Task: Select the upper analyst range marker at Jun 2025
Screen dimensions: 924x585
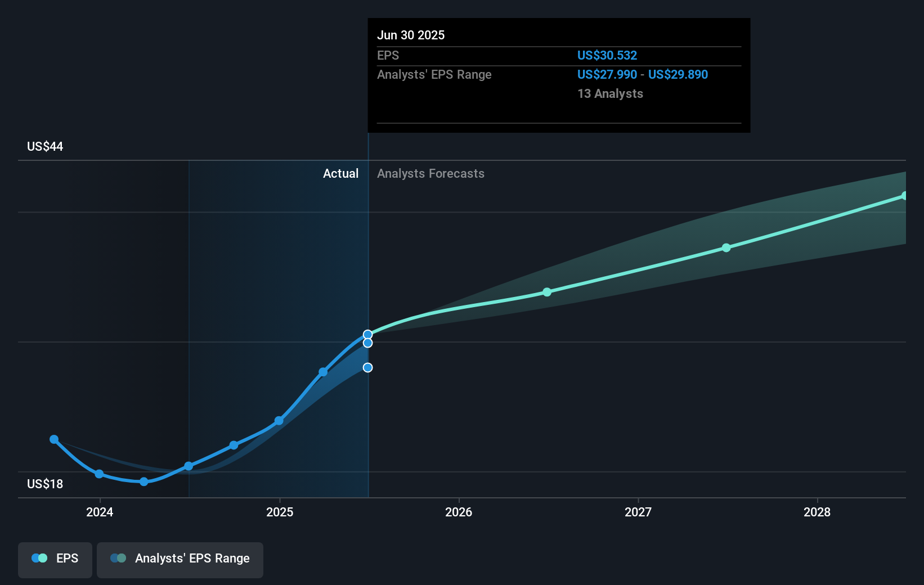Action: pos(367,343)
